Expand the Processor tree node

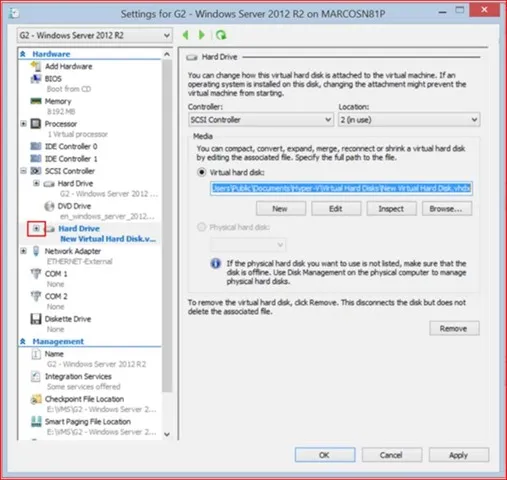point(23,124)
